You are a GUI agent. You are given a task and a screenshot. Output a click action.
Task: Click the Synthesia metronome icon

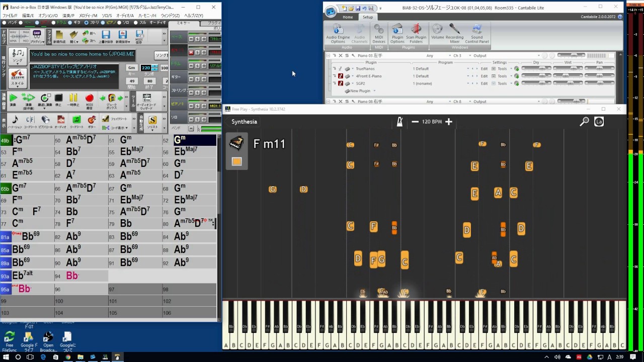click(x=399, y=122)
